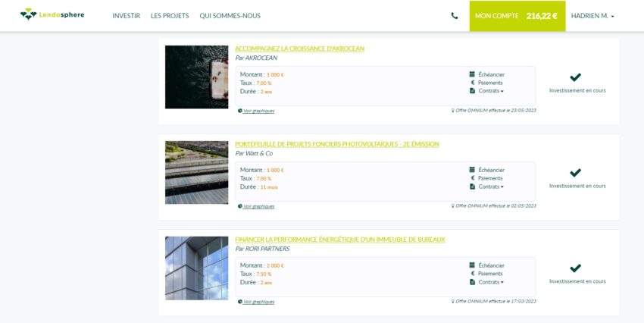Screen dimensions: 644x323
Task: Open INVESTIR menu item
Action: point(126,16)
